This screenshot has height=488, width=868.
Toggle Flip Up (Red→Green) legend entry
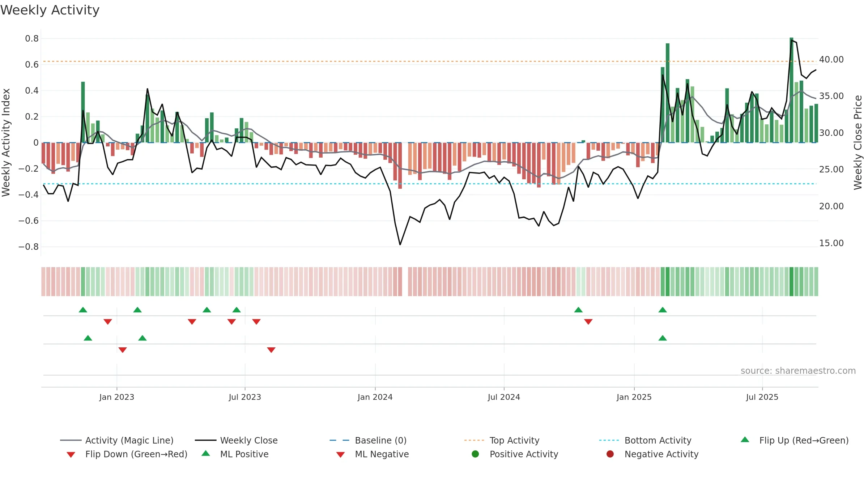[794, 440]
